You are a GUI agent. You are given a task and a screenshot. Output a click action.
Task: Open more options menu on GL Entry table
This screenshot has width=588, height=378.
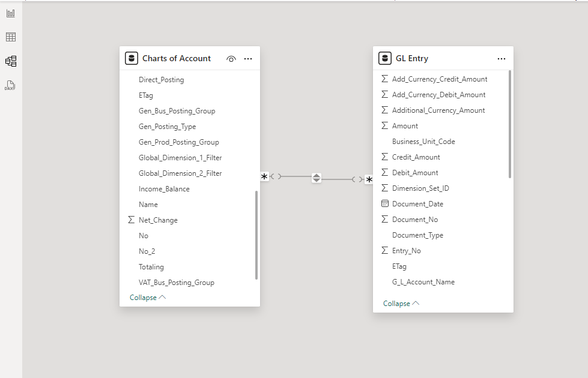(x=502, y=58)
